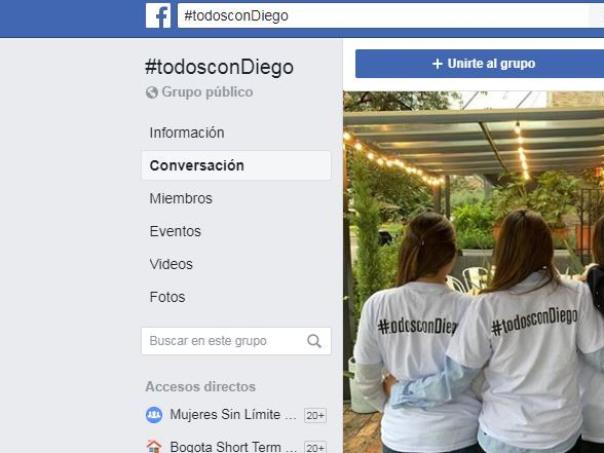This screenshot has height=453, width=604.
Task: Join the group with Unirte al grupo
Action: pos(480,64)
